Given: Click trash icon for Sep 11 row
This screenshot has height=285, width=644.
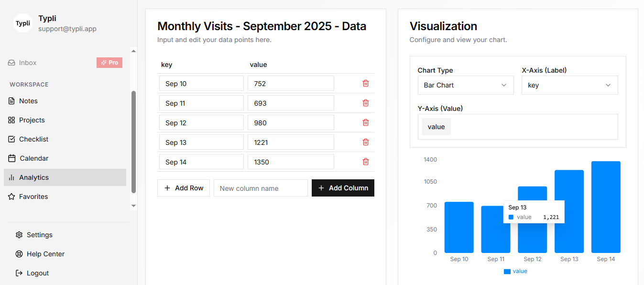Looking at the screenshot, I should pos(366,103).
